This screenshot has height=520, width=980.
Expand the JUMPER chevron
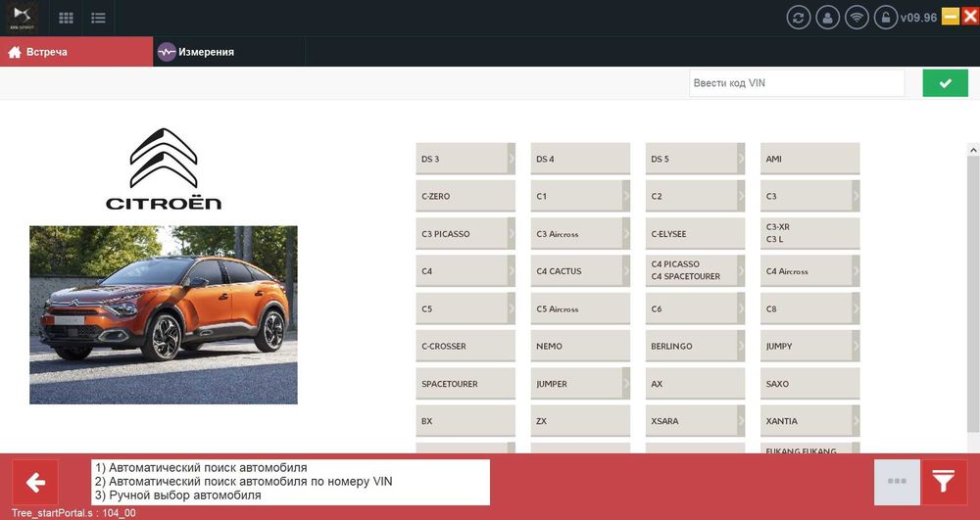[626, 383]
